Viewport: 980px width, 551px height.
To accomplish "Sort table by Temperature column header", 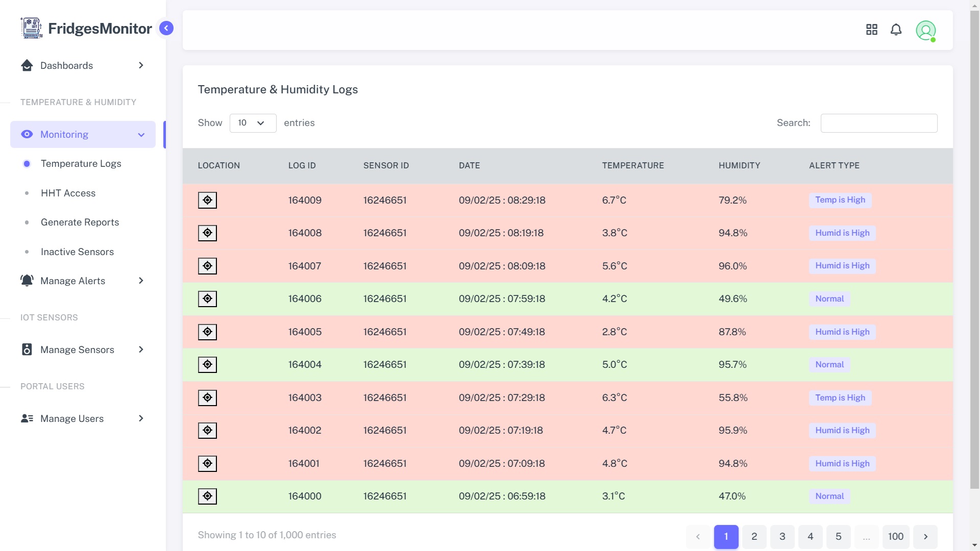I will point(633,165).
